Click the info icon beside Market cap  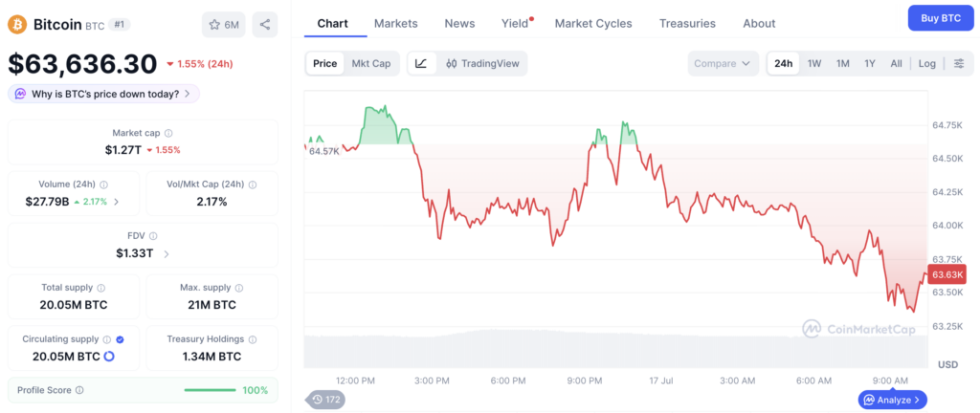pos(168,133)
